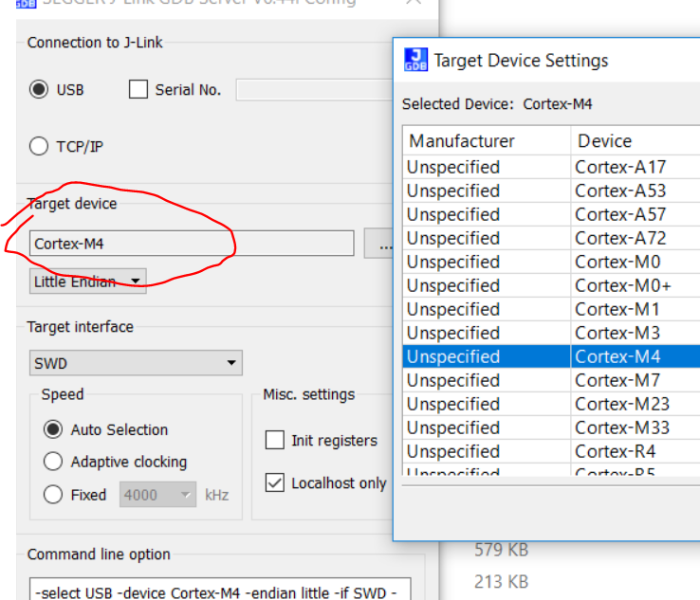Viewport: 700px width, 600px height.
Task: Select Auto Selection speed option
Action: [x=54, y=429]
